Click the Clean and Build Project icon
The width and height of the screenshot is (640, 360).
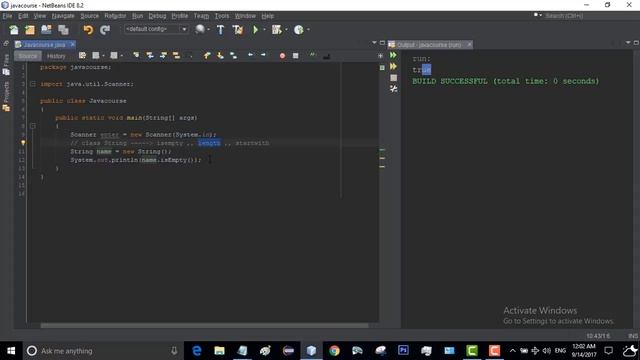[238, 29]
